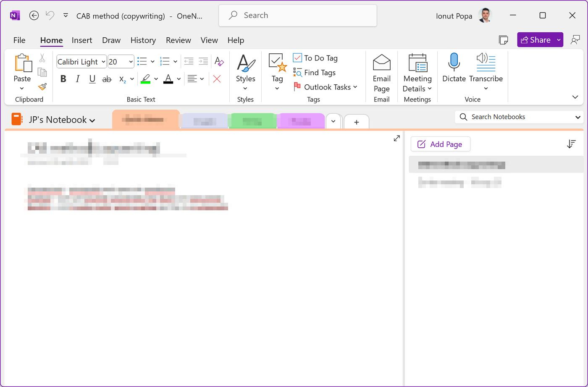This screenshot has width=588, height=387.
Task: Start Dictate with microphone icon
Action: pyautogui.click(x=454, y=68)
